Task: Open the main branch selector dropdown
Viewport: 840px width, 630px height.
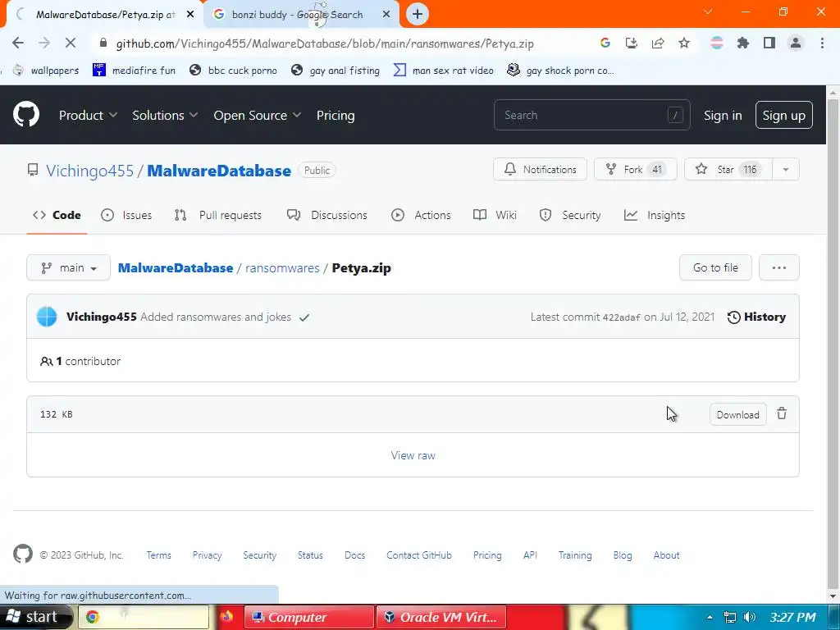Action: point(69,267)
